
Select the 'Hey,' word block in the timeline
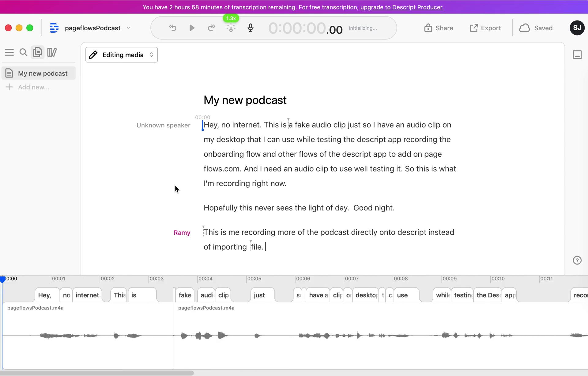[x=47, y=295]
